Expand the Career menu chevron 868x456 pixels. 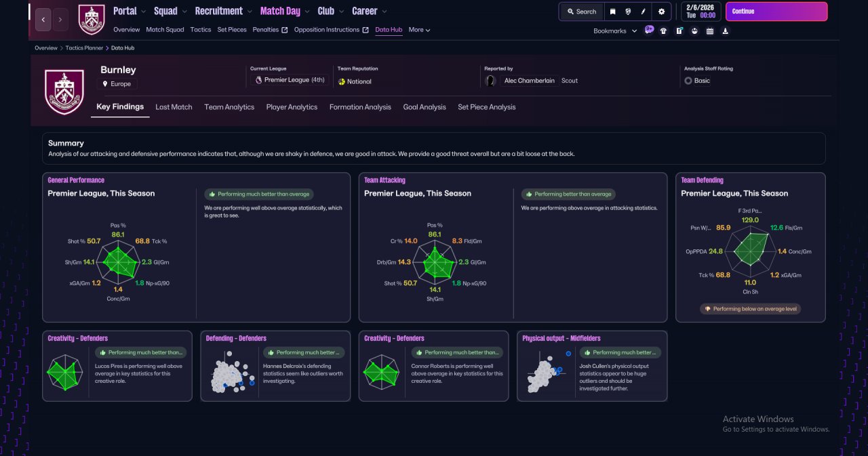pos(384,12)
